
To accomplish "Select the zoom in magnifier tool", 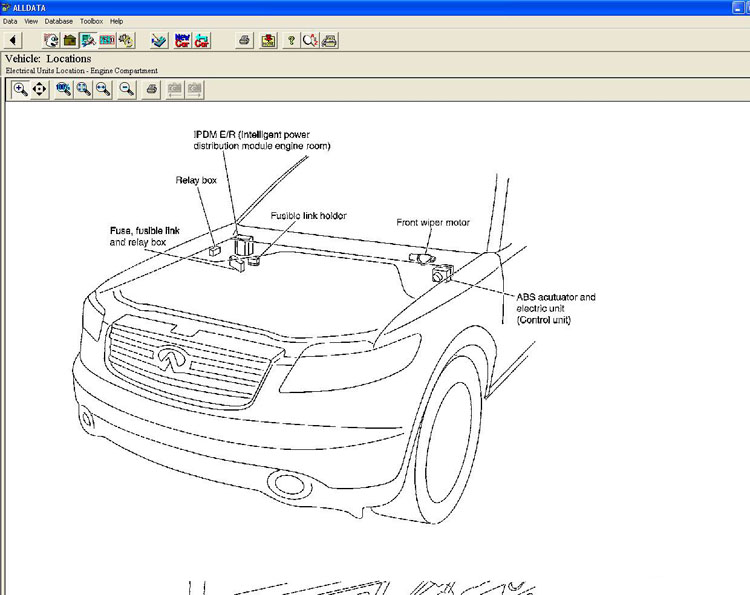I will (x=20, y=89).
